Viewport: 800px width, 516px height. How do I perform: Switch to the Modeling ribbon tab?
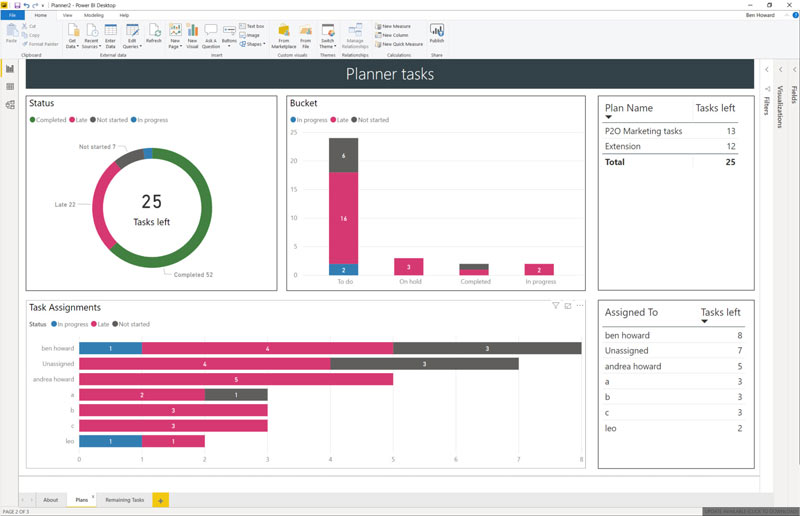coord(93,16)
